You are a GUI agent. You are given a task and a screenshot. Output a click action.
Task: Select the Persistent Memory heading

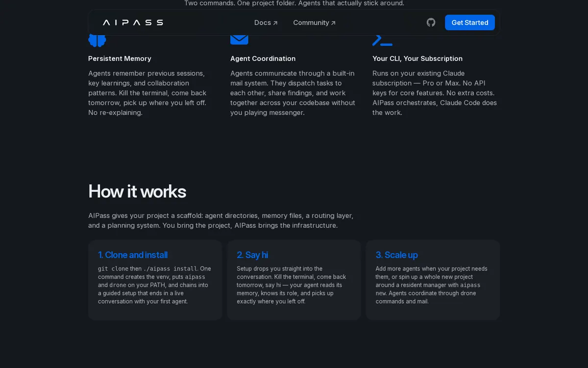click(120, 58)
